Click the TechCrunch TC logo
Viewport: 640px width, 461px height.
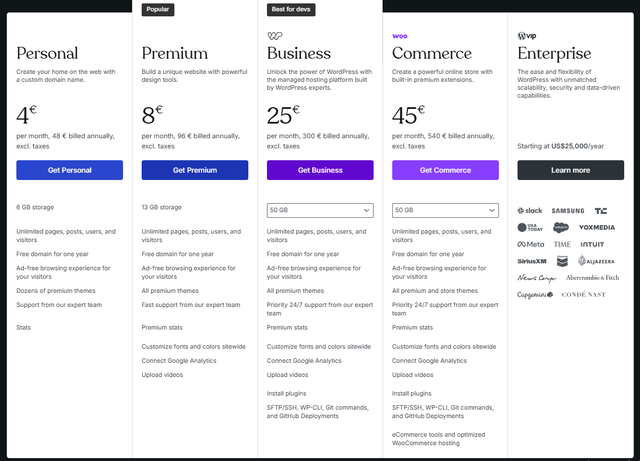click(600, 211)
